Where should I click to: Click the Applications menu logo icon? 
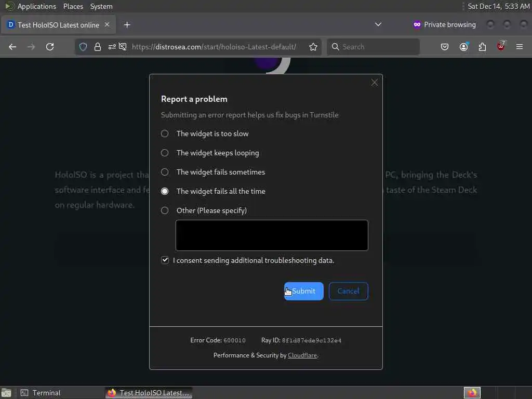coord(9,6)
